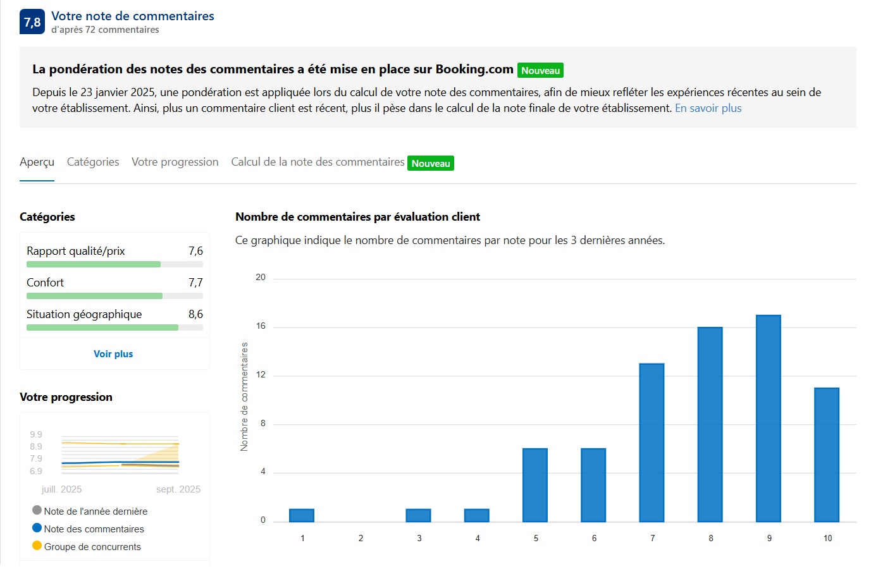Open the 'Votre progression' tab
The width and height of the screenshot is (871, 588).
pos(175,162)
